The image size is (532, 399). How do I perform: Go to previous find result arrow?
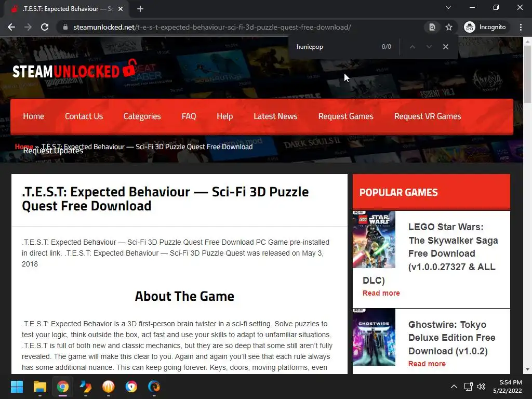tap(412, 47)
